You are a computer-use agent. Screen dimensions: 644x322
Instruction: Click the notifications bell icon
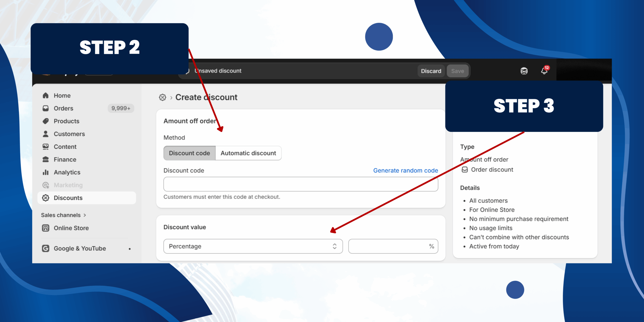[544, 71]
